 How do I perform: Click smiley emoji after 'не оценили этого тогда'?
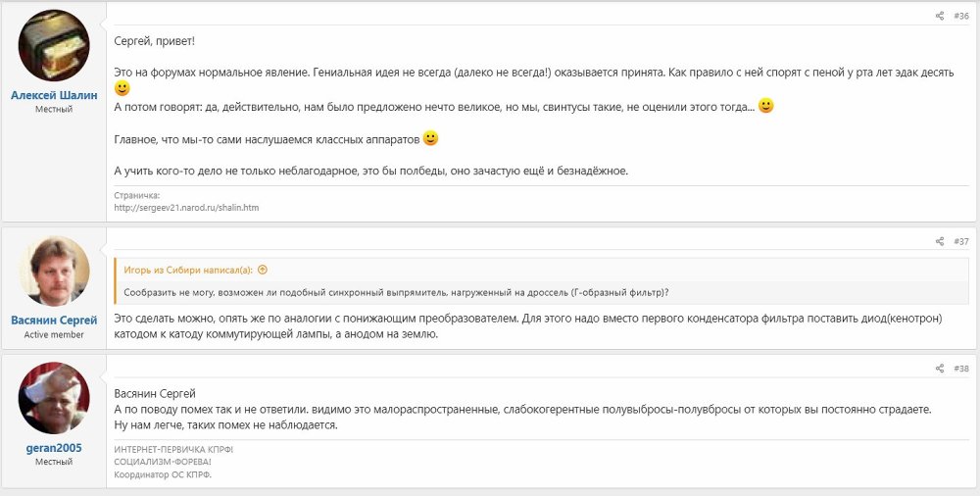[x=766, y=106]
